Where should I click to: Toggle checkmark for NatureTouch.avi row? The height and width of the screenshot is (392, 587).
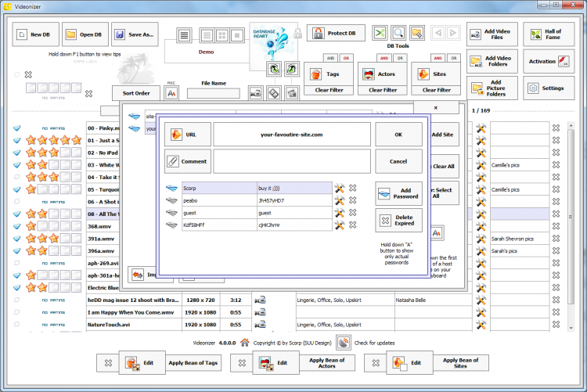(x=16, y=325)
